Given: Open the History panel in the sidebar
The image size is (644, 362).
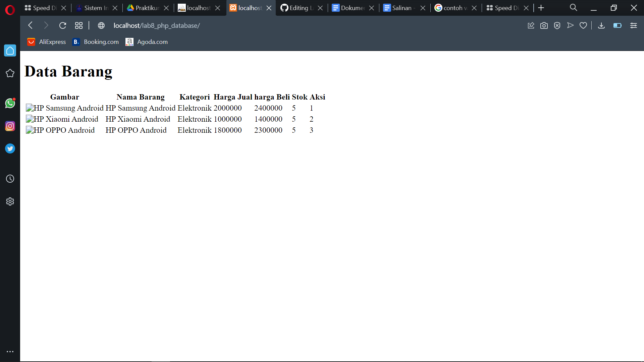Looking at the screenshot, I should click(10, 179).
